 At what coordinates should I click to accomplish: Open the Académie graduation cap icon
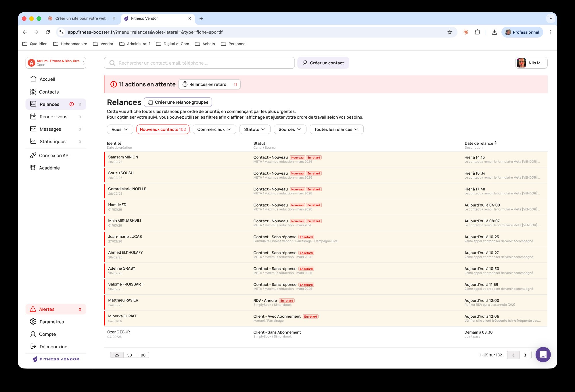[33, 168]
